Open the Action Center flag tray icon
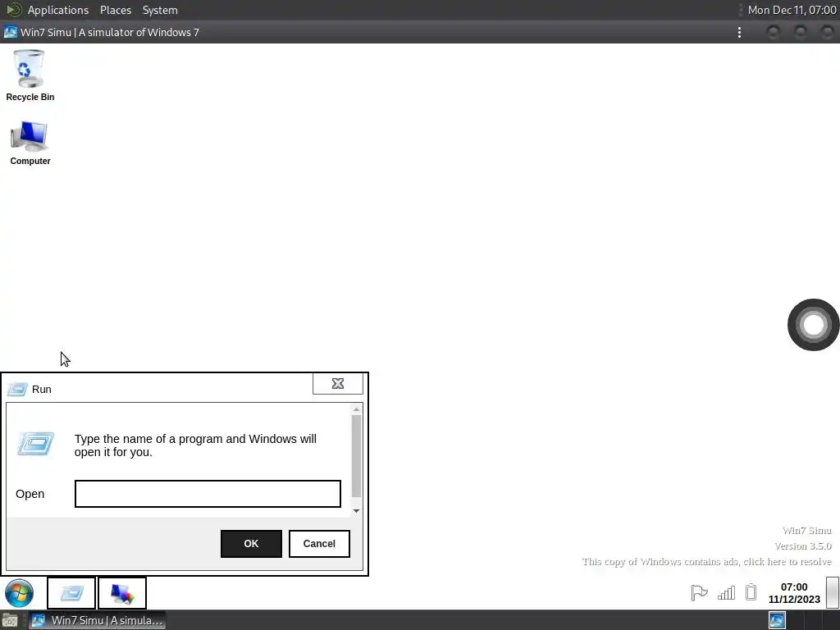 (x=699, y=592)
